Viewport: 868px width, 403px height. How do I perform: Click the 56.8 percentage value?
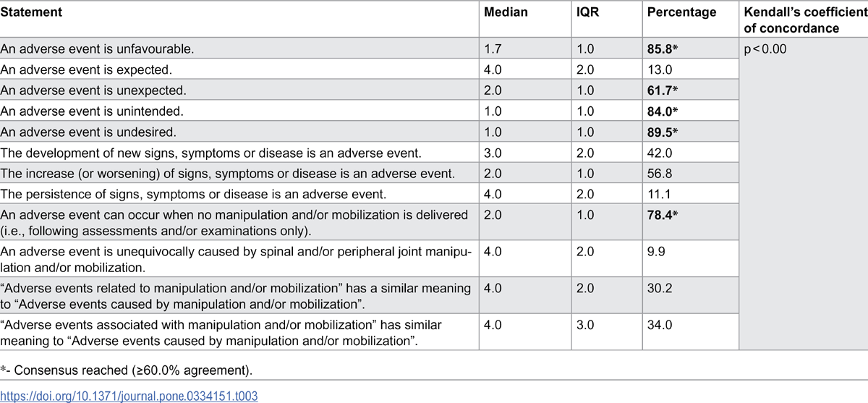click(659, 173)
